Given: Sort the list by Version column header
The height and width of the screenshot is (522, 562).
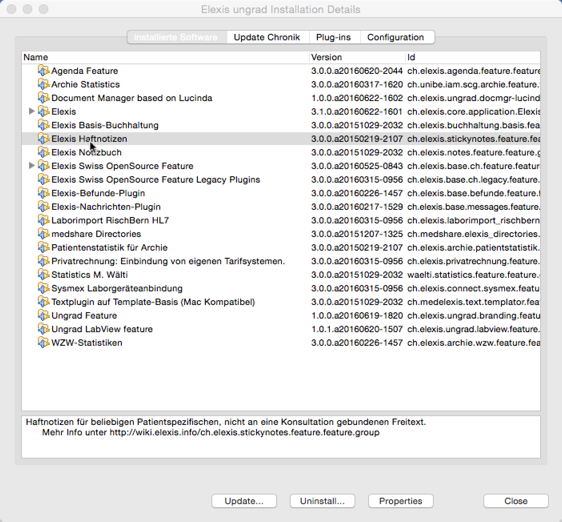Looking at the screenshot, I should pyautogui.click(x=357, y=57).
